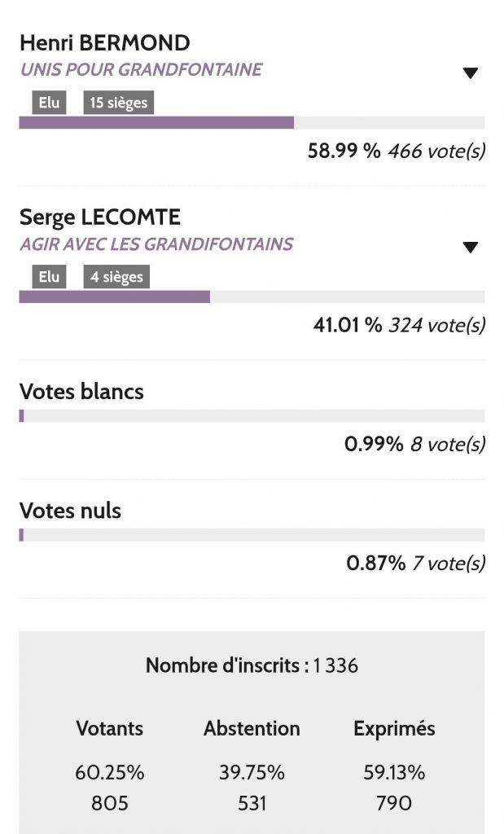Click the Votants column header
The height and width of the screenshot is (834, 504).
click(x=110, y=729)
